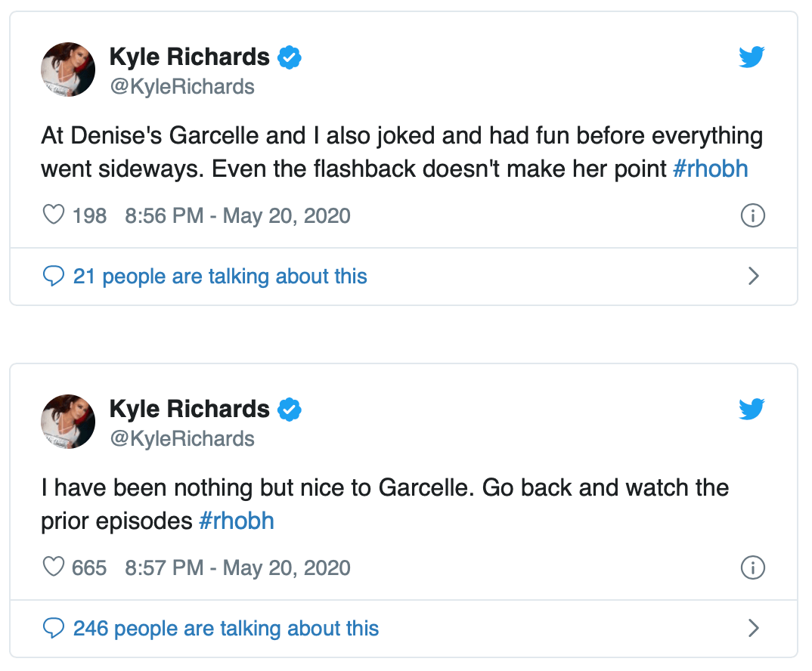812x671 pixels.
Task: Open the #rhobh hashtag in second tweet
Action: click(236, 521)
